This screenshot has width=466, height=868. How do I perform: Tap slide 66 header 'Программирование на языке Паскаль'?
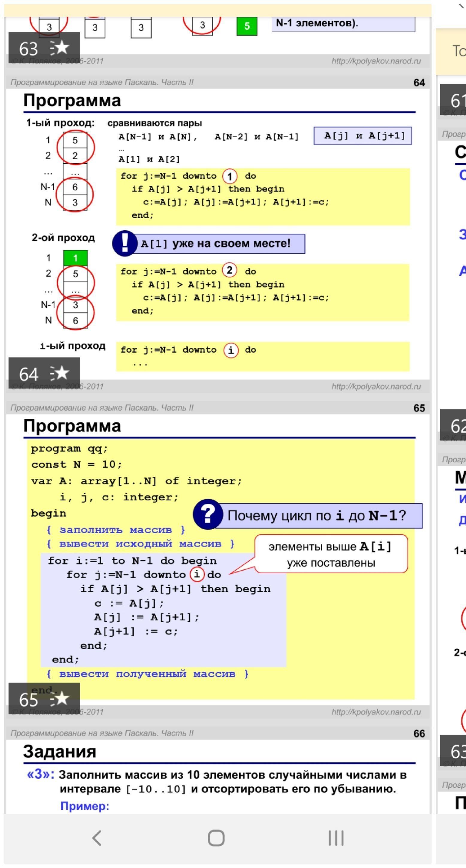coord(102,733)
